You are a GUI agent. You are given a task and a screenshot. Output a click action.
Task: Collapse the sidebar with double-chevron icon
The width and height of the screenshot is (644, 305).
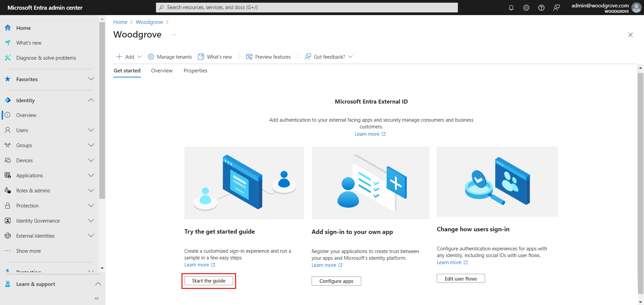click(97, 298)
